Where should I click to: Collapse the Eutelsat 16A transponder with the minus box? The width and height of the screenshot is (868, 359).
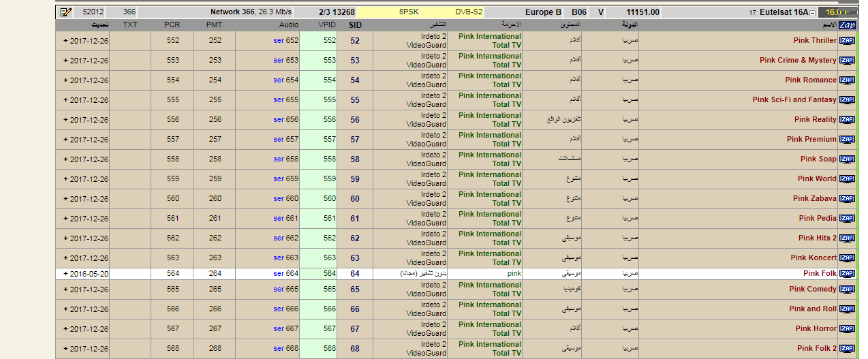point(812,12)
